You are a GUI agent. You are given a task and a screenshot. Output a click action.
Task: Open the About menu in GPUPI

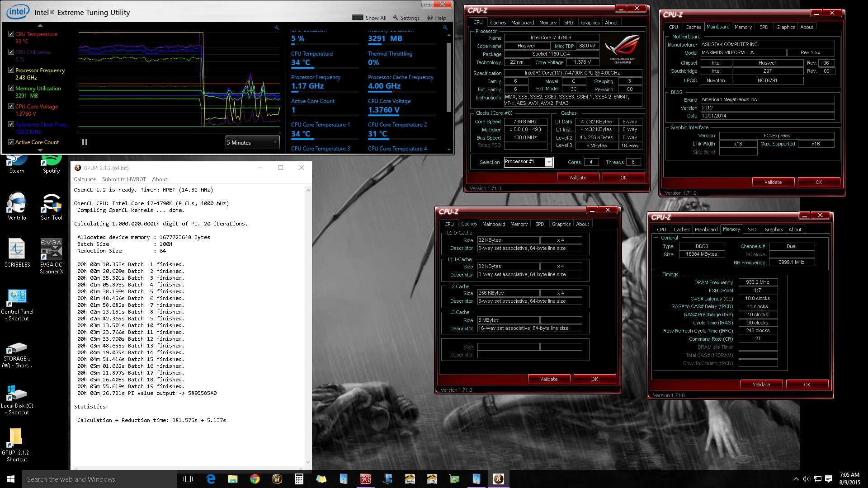tap(160, 179)
